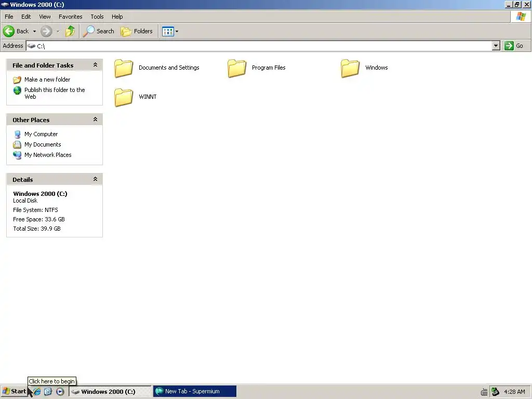Click the greyed Forward arrow icon
Image resolution: width=532 pixels, height=399 pixels.
(46, 31)
